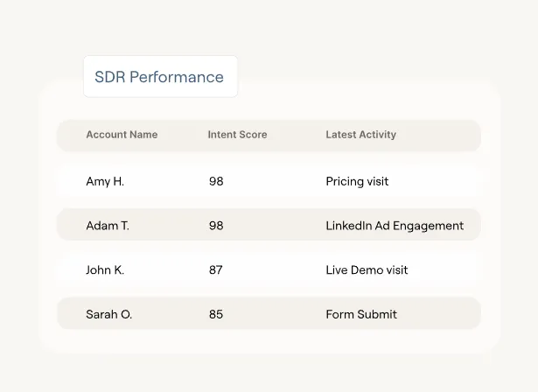
Task: Sort by Intent Score column header
Action: pos(237,135)
